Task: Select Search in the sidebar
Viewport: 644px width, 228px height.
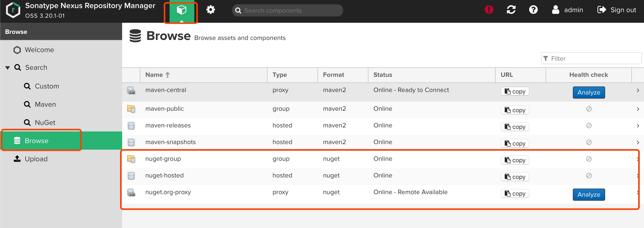Action: [61, 67]
